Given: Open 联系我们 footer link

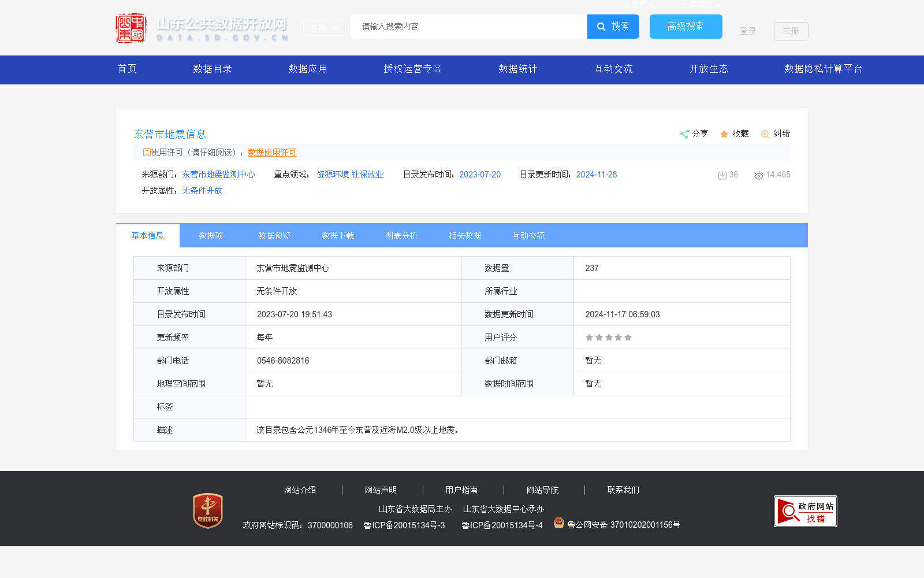Looking at the screenshot, I should click(x=623, y=490).
